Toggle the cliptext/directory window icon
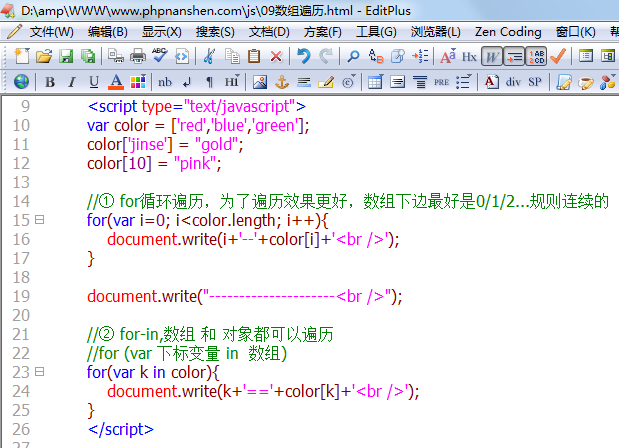Screen dimensions: 619x448 pos(608,56)
